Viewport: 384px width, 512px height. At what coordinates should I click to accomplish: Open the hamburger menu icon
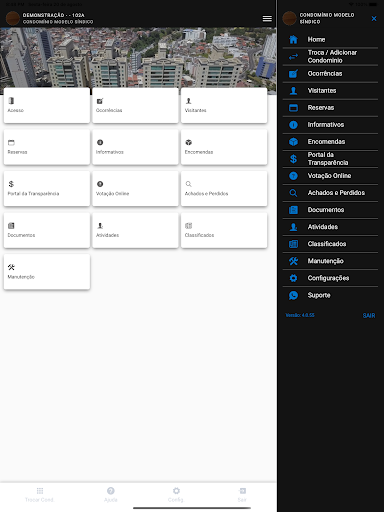(267, 19)
